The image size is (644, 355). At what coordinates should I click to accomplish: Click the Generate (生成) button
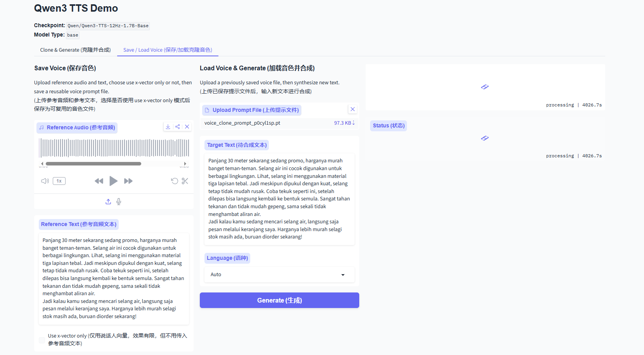tap(279, 300)
